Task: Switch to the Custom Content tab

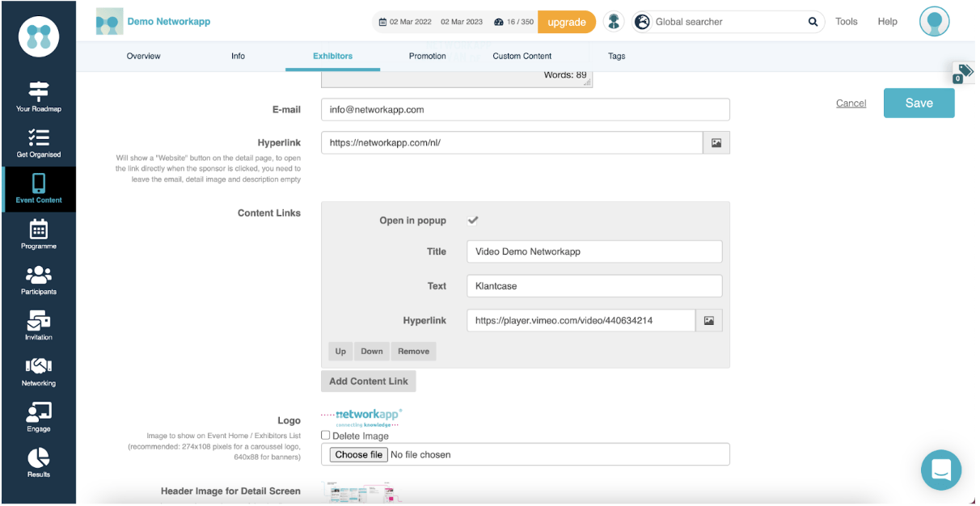Action: (522, 56)
